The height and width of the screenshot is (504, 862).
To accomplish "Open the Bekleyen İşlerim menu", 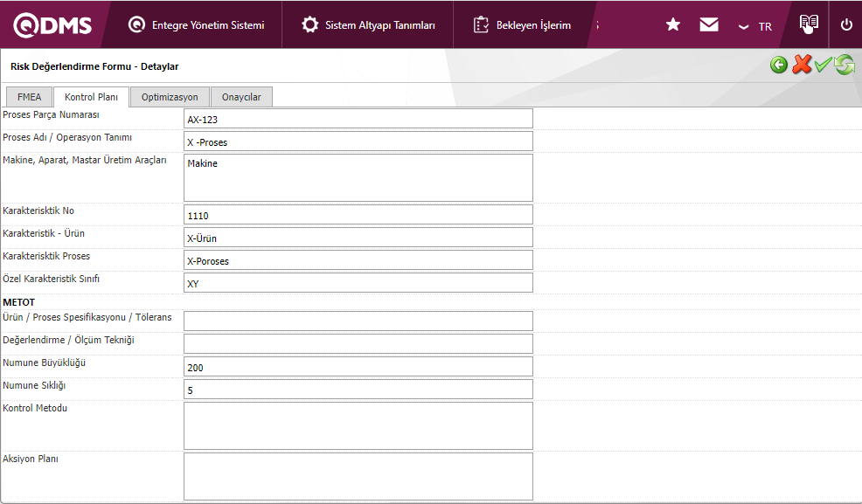I will [522, 25].
